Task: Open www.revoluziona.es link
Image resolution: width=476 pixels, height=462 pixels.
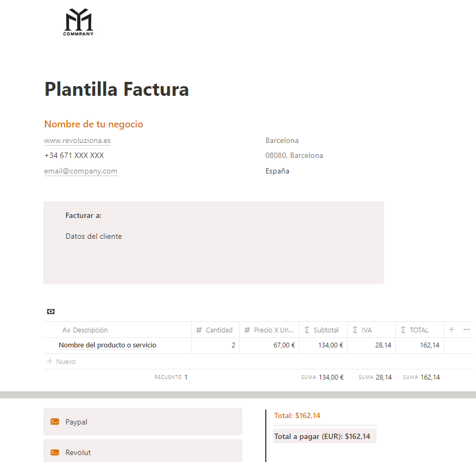Action: point(78,141)
